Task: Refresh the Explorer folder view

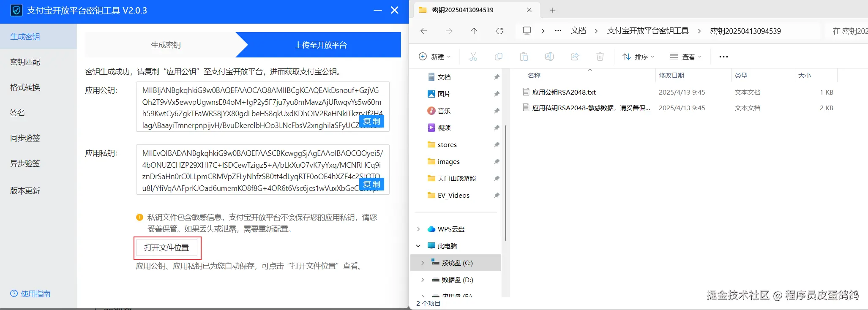Action: tap(500, 31)
